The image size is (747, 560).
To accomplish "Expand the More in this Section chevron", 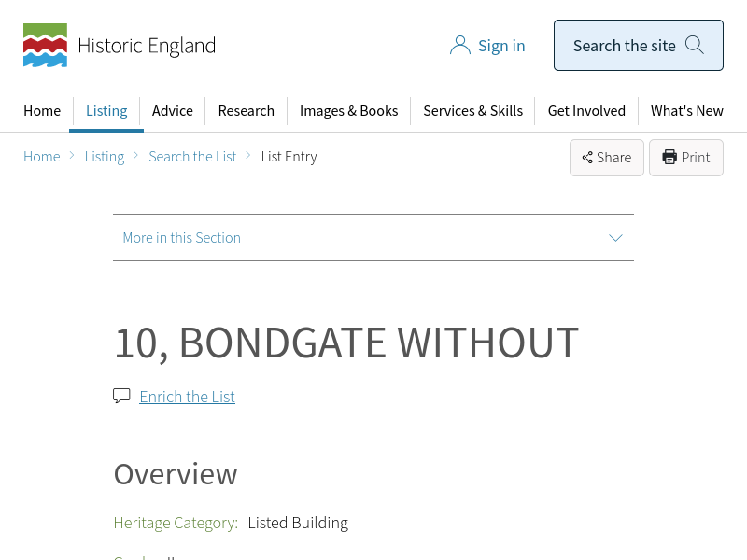I will point(615,238).
